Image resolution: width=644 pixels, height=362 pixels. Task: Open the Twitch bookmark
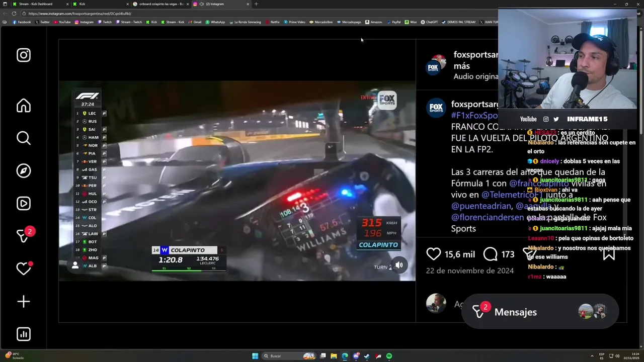coord(105,22)
